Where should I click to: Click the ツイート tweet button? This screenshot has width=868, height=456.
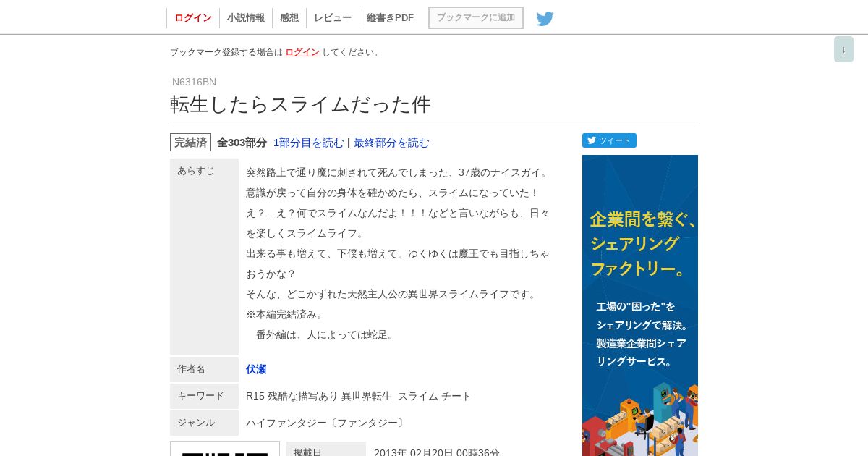click(x=609, y=140)
